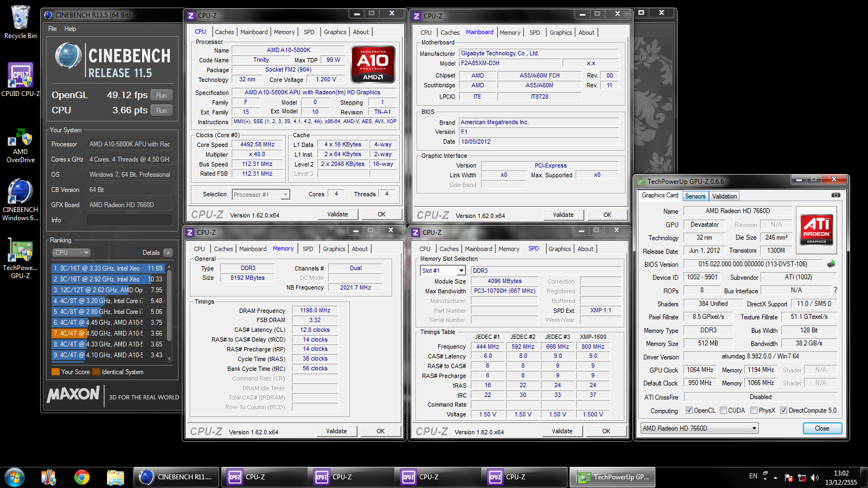Click the ranking list scroll down arrow
The height and width of the screenshot is (488, 868).
tap(169, 359)
